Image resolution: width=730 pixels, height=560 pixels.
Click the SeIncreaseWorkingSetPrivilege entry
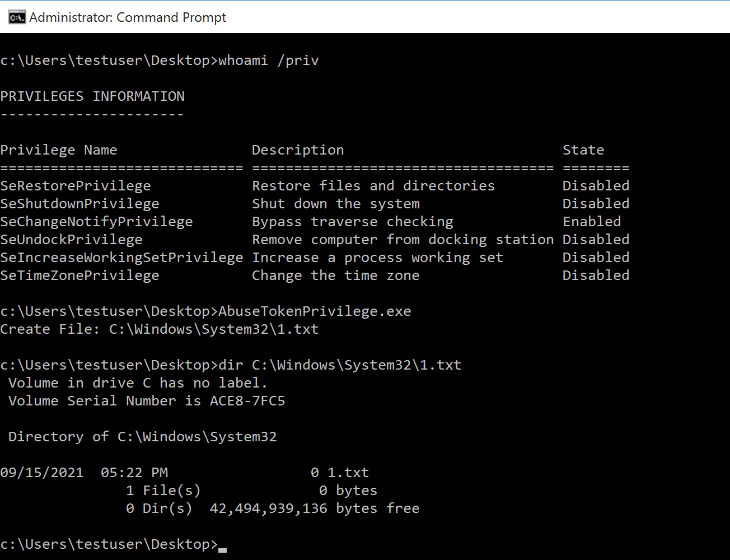[121, 258]
